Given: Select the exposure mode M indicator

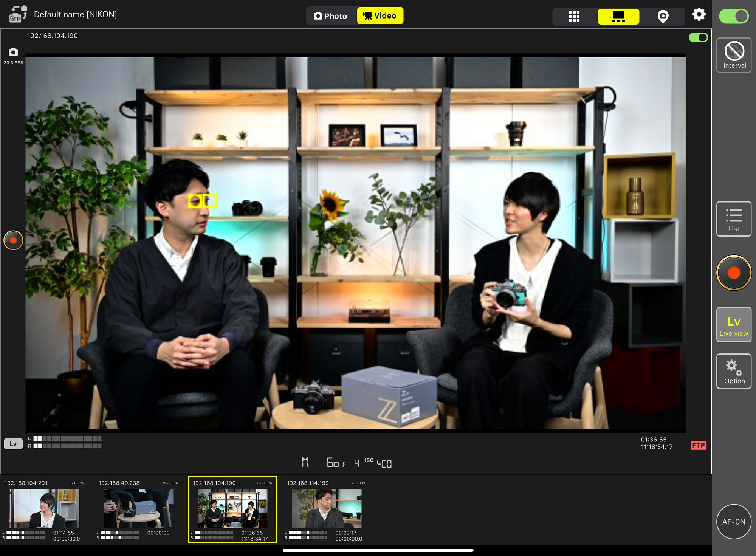Looking at the screenshot, I should 305,462.
